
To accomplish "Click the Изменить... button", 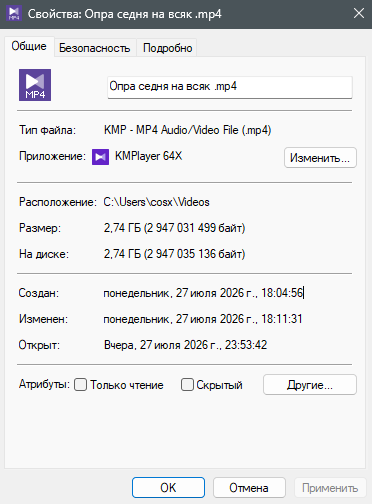I will (x=320, y=157).
